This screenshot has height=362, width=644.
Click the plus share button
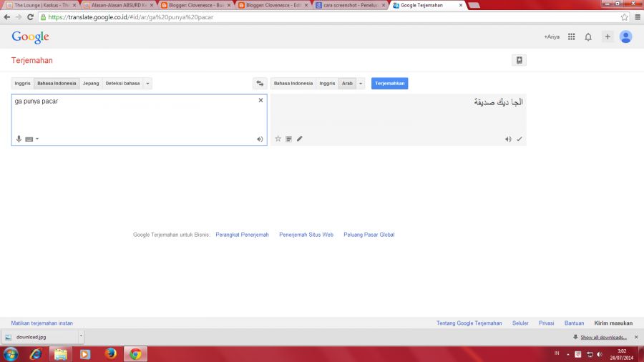(x=608, y=36)
